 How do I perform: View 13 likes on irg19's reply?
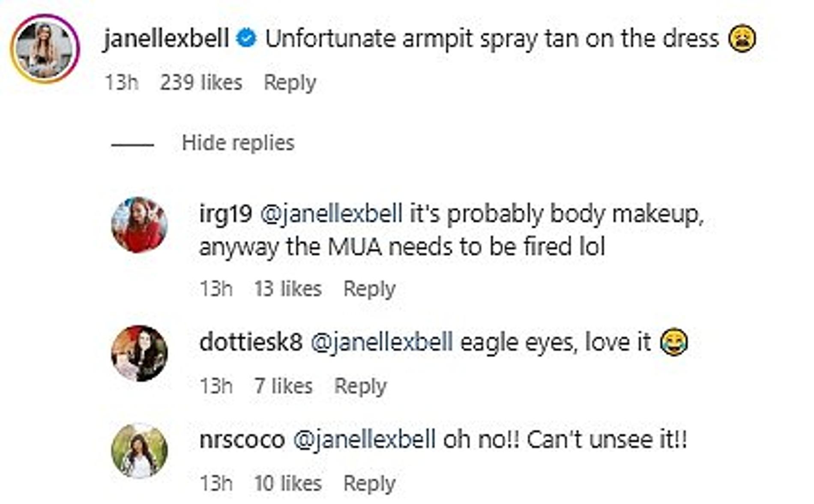tap(287, 289)
